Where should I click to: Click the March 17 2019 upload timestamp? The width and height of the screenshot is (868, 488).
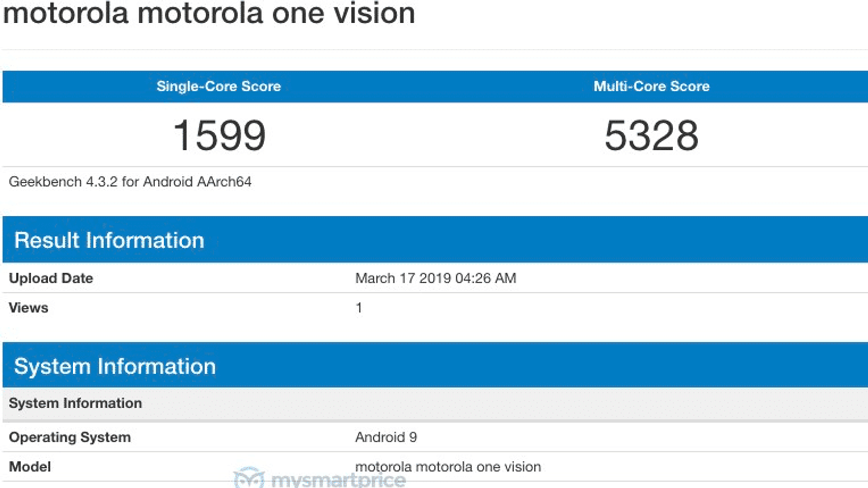[436, 278]
